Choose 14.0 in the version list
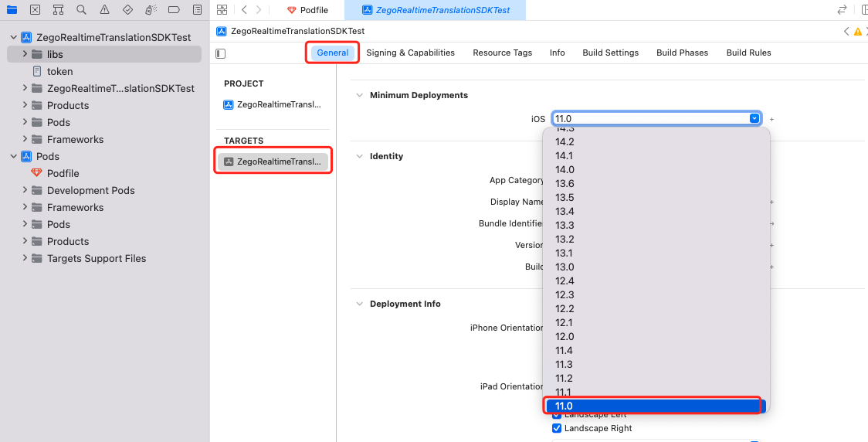868x442 pixels. coord(656,169)
